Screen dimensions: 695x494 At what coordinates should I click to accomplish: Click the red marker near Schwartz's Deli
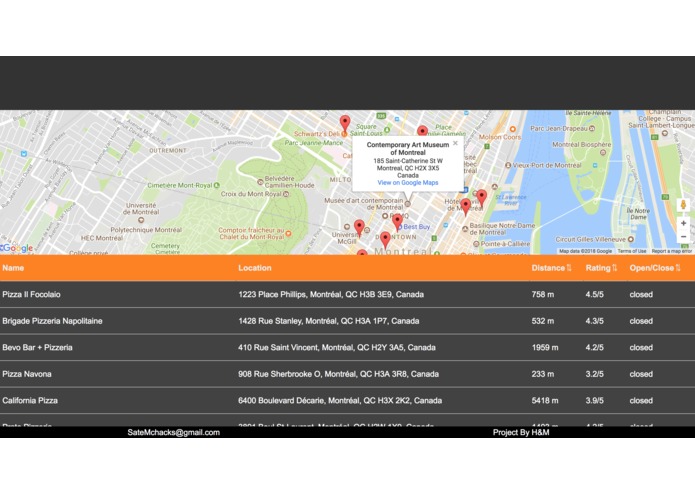pyautogui.click(x=345, y=123)
